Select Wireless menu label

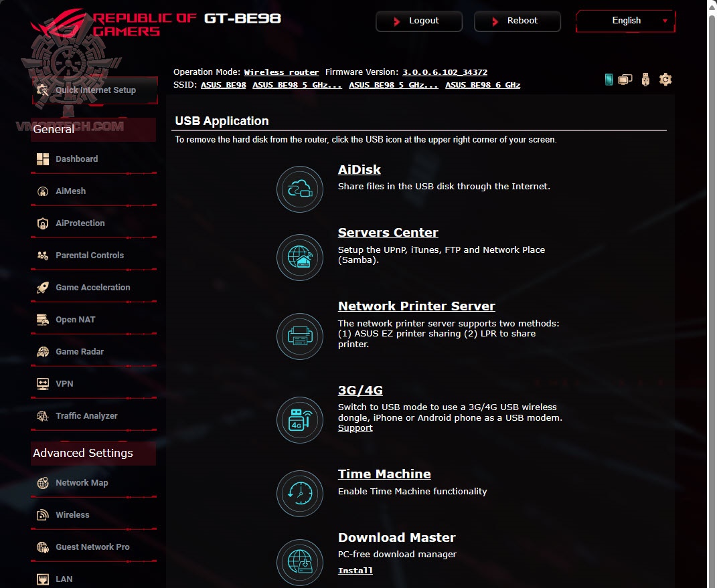tap(72, 515)
